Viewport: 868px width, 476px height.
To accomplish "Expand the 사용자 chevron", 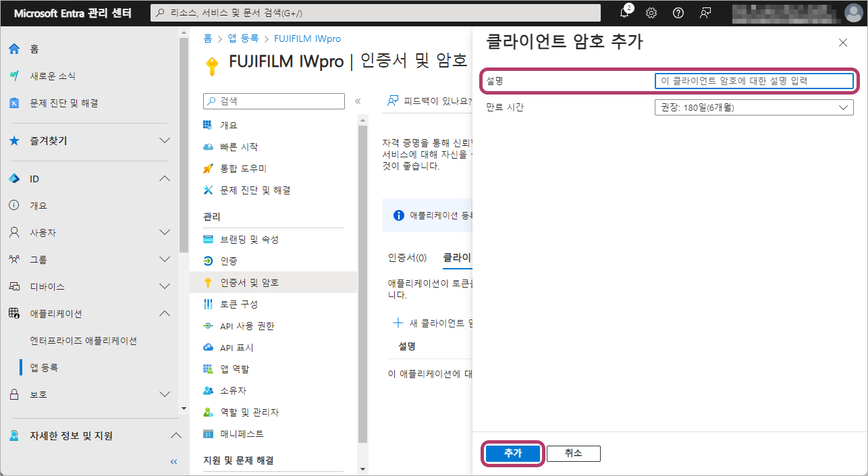I will tap(164, 232).
